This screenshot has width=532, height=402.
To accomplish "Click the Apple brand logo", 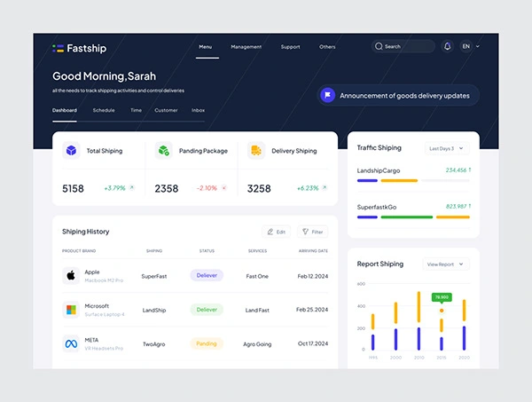I will [x=71, y=275].
